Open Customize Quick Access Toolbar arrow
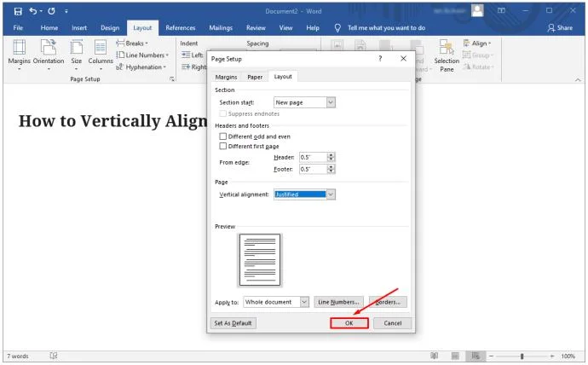 point(66,11)
